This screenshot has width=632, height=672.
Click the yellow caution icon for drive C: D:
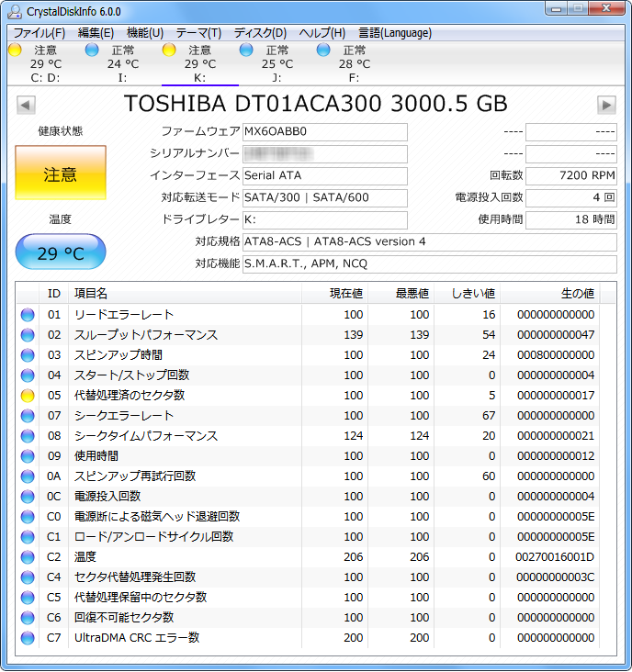point(15,50)
